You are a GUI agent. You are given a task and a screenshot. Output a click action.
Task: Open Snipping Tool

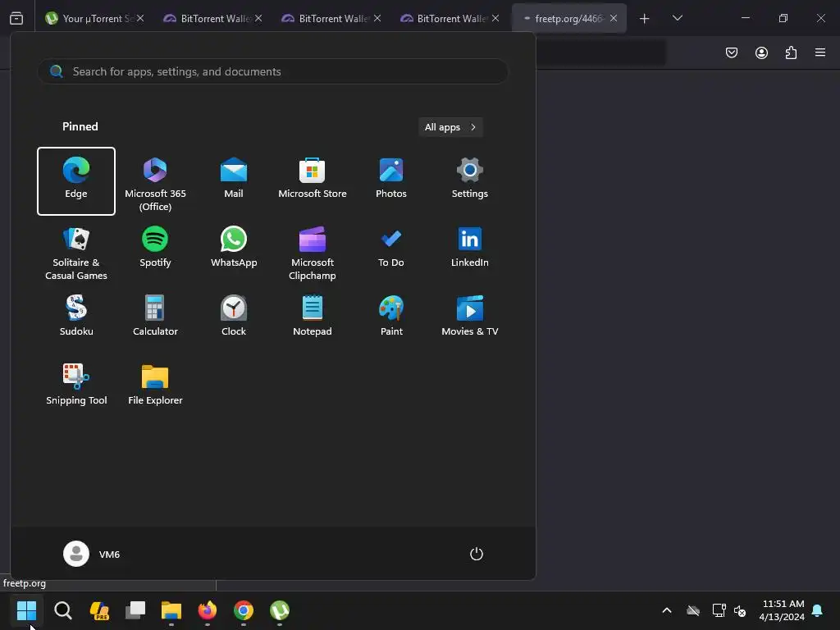(76, 385)
